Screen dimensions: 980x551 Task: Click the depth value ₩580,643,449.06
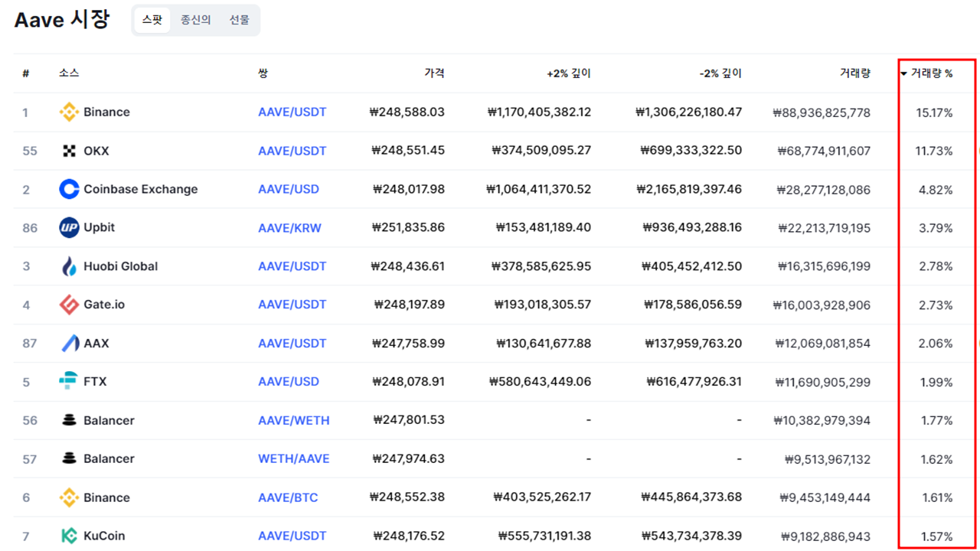(x=542, y=381)
